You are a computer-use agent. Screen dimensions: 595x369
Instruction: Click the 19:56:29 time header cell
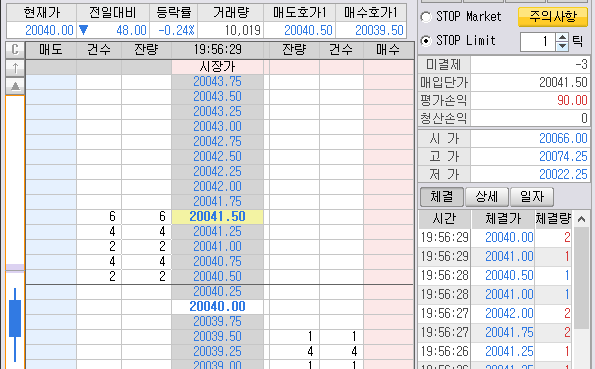tap(217, 50)
